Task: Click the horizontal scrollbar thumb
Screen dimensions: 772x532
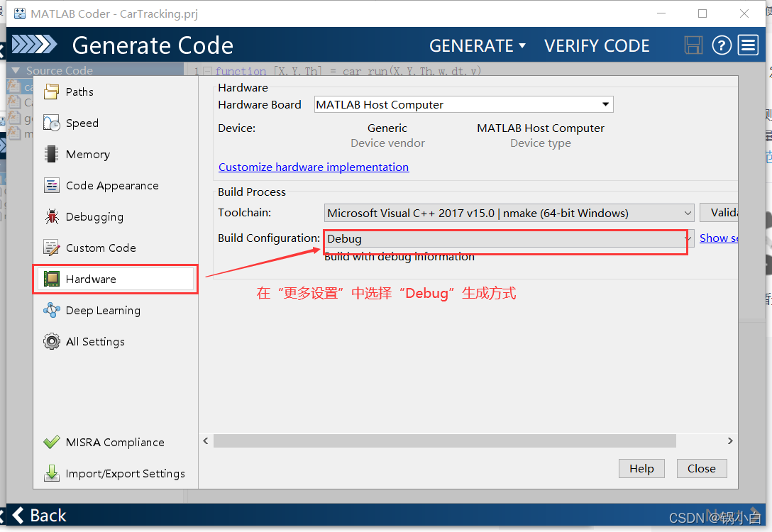Action: tap(445, 441)
